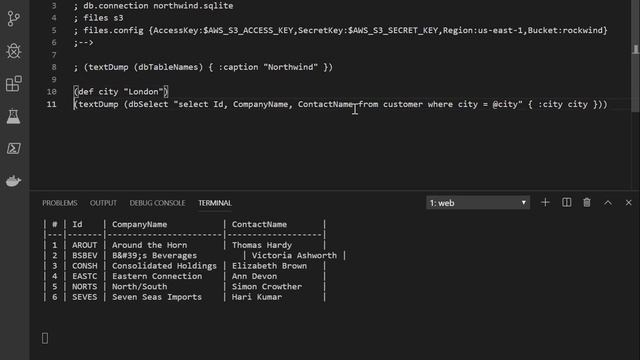640x360 pixels.
Task: Click the '; files s3' comment line
Action: (x=98, y=18)
